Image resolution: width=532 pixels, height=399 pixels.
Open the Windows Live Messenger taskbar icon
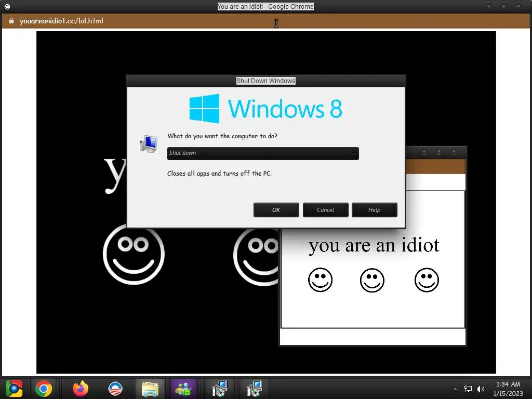(x=183, y=389)
